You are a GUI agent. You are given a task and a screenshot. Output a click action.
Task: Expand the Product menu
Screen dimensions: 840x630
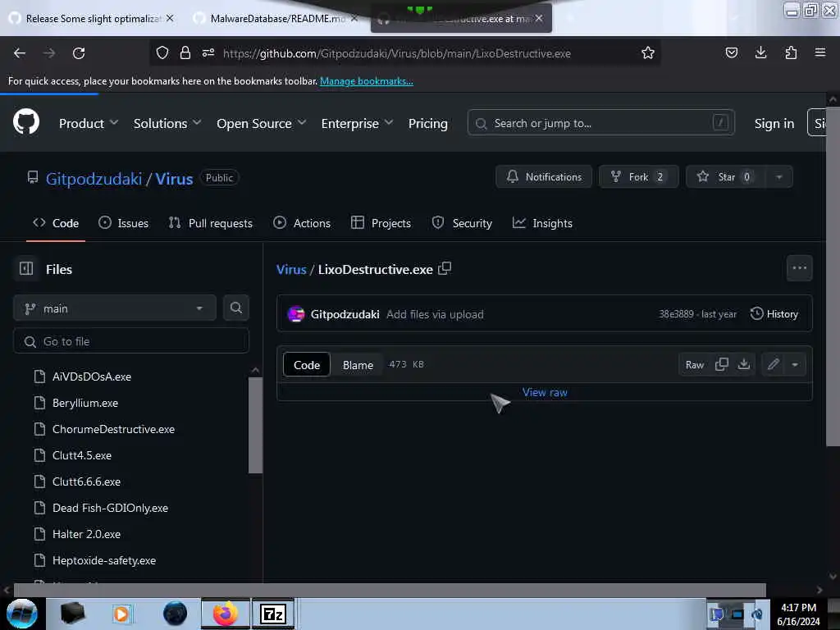click(89, 123)
